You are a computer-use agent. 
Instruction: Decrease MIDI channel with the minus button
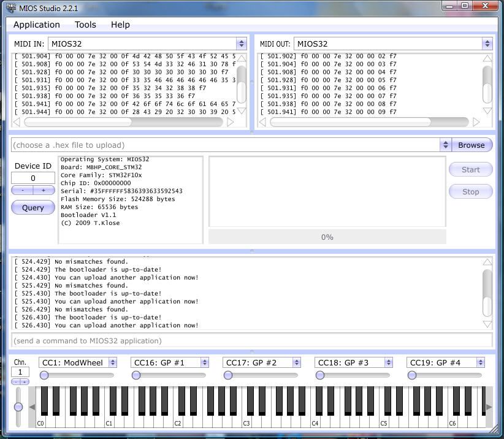tap(16, 382)
